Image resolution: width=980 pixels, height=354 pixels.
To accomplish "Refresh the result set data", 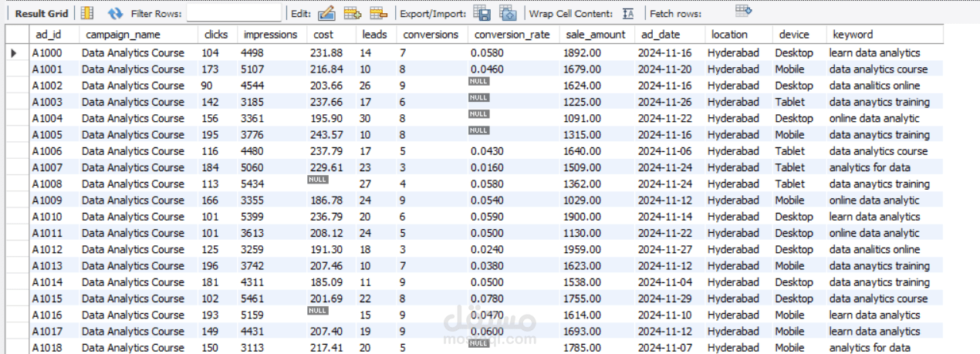I will [x=115, y=13].
